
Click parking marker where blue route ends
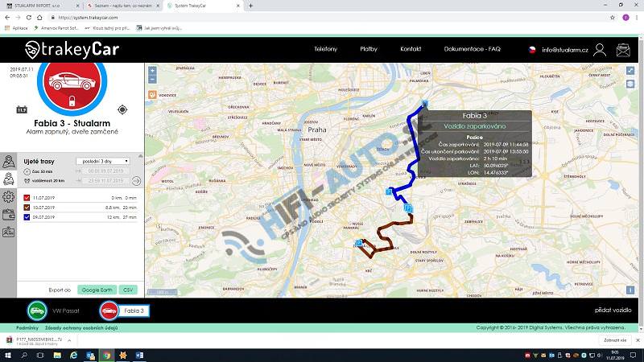tap(408, 208)
